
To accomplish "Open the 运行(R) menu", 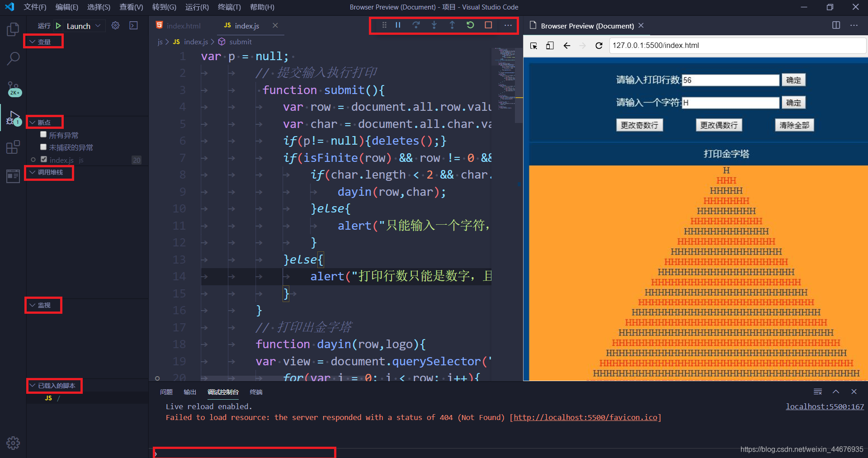I will point(197,7).
